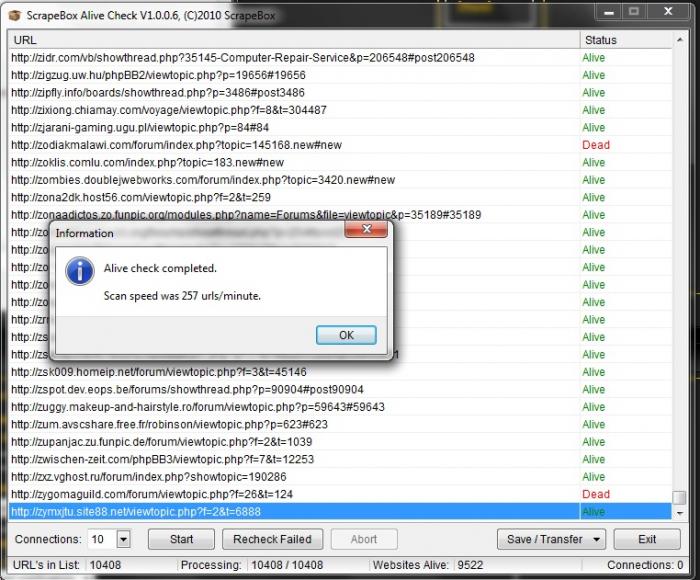The width and height of the screenshot is (700, 580).
Task: Close the ScrapeBox Alive Check window
Action: (x=668, y=12)
